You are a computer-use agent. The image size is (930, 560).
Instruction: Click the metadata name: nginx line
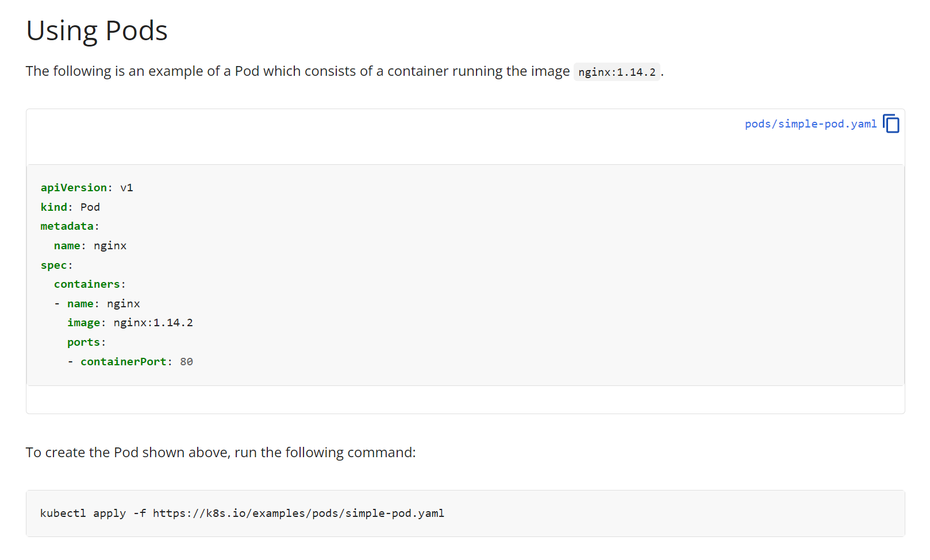(x=90, y=246)
